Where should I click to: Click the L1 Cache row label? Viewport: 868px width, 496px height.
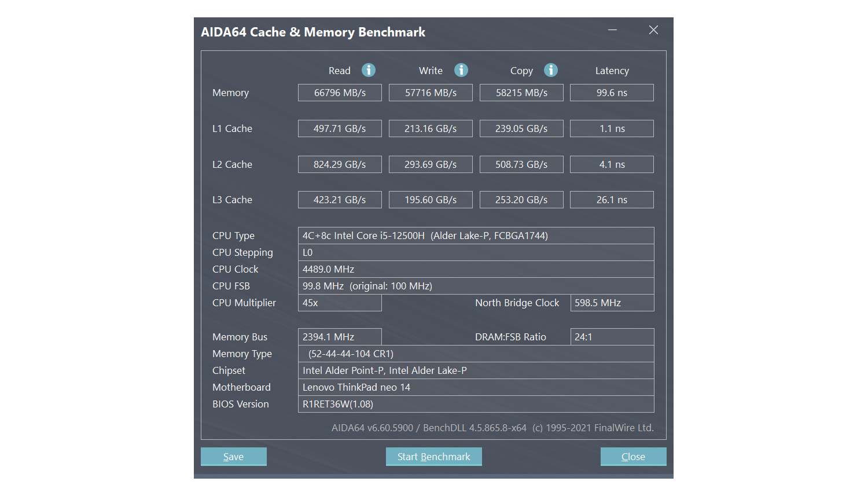[x=232, y=128]
